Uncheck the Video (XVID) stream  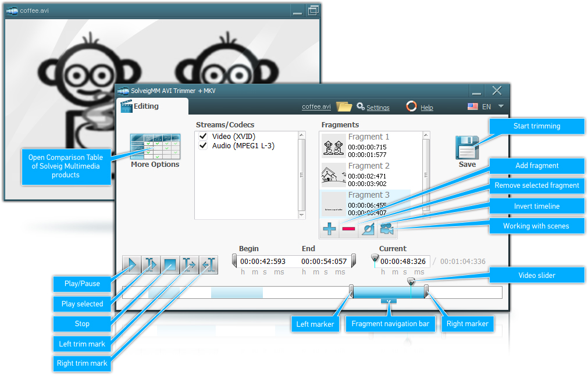(x=203, y=136)
